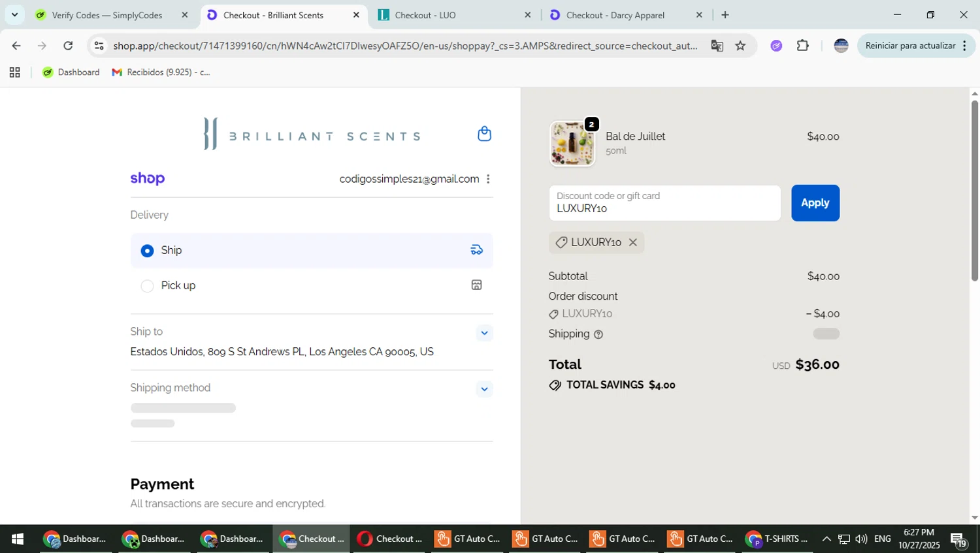Open the Dashboard bookmark
Image resolution: width=980 pixels, height=553 pixels.
[71, 72]
